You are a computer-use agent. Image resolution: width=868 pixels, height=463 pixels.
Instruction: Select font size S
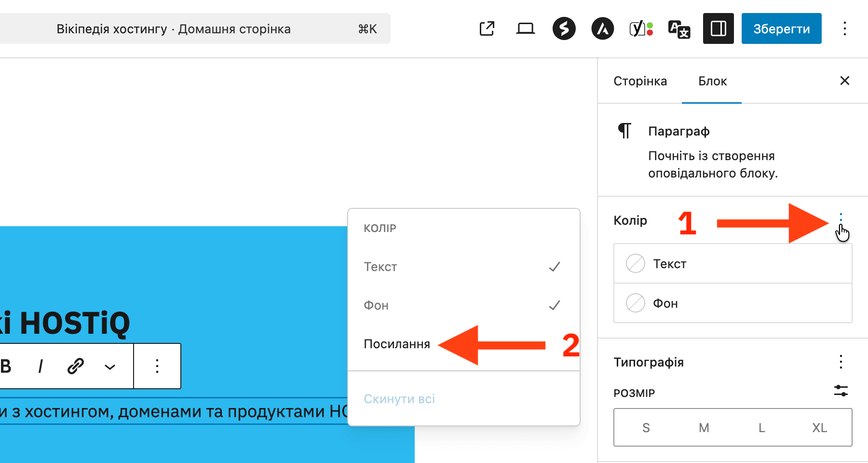tap(646, 427)
